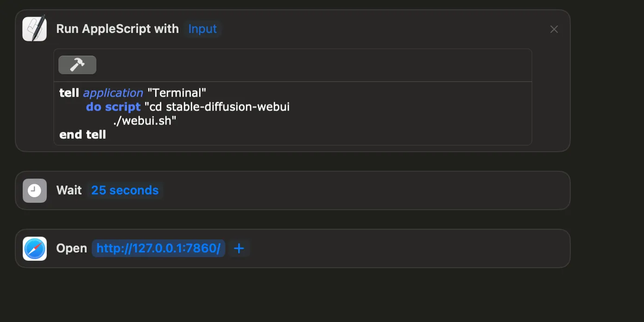The width and height of the screenshot is (644, 322).
Task: Click the Safari icon on the Open action
Action: (34, 248)
